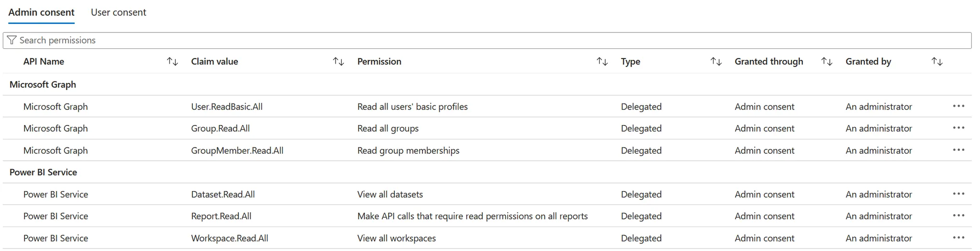Click the Search permissions input field

pyautogui.click(x=479, y=40)
